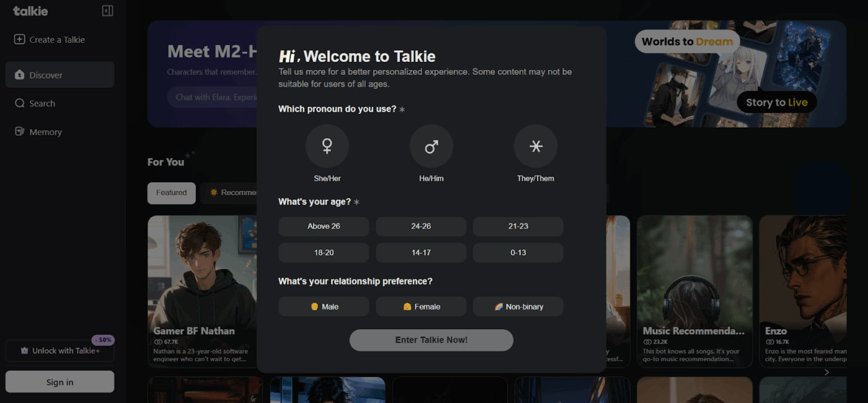Choose age Above 26
This screenshot has height=403, width=868.
(x=324, y=226)
